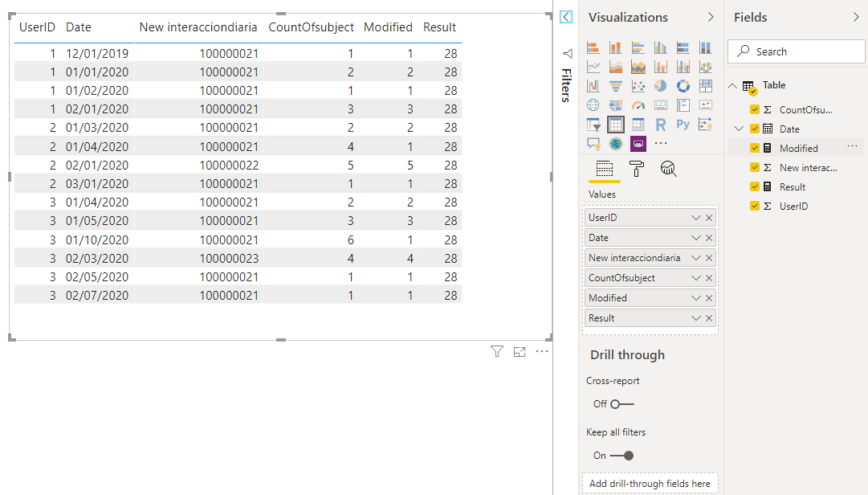Select the stacked column chart visual
Viewport: 868px width, 495px height.
coord(616,47)
